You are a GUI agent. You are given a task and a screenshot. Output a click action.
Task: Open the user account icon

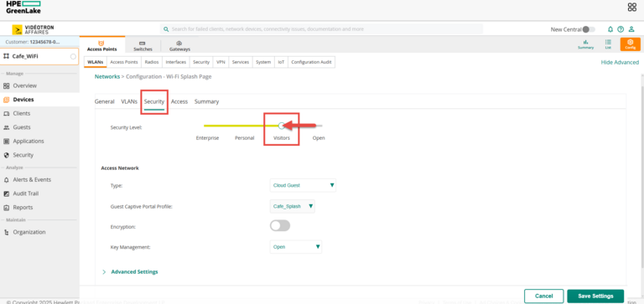tap(631, 29)
